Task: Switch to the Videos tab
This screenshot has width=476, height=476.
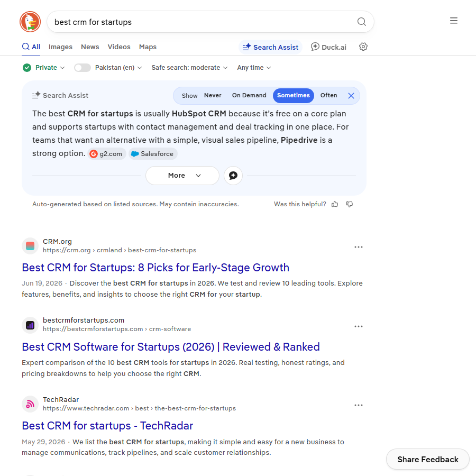Action: pos(119,47)
